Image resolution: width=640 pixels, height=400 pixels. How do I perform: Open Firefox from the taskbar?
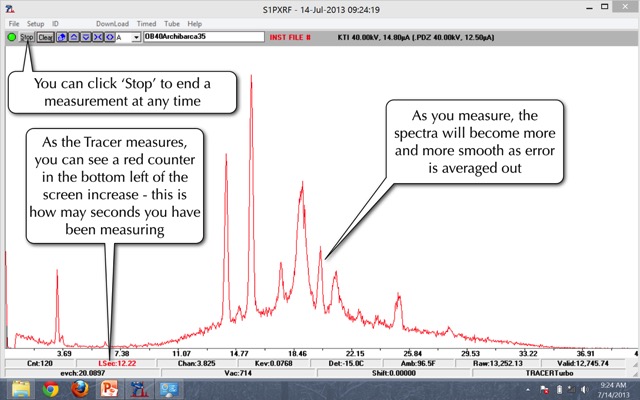[x=79, y=389]
